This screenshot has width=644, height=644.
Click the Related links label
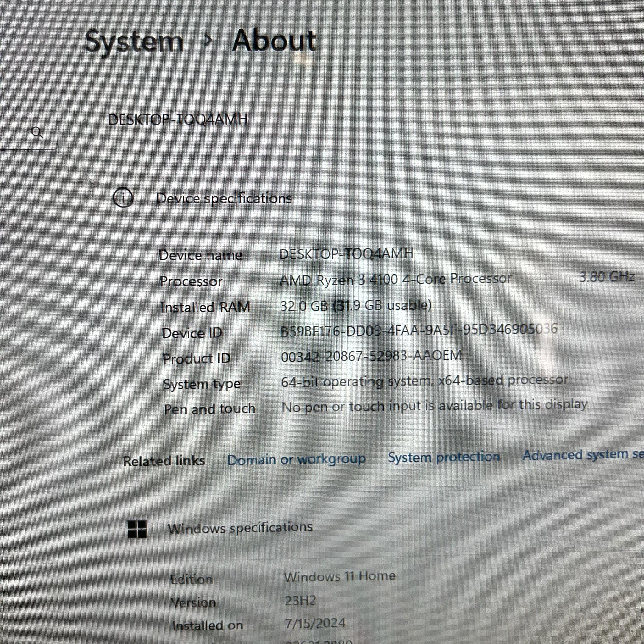coord(164,461)
